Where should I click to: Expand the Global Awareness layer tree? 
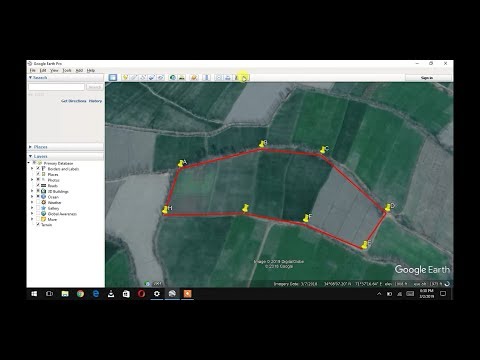click(32, 214)
